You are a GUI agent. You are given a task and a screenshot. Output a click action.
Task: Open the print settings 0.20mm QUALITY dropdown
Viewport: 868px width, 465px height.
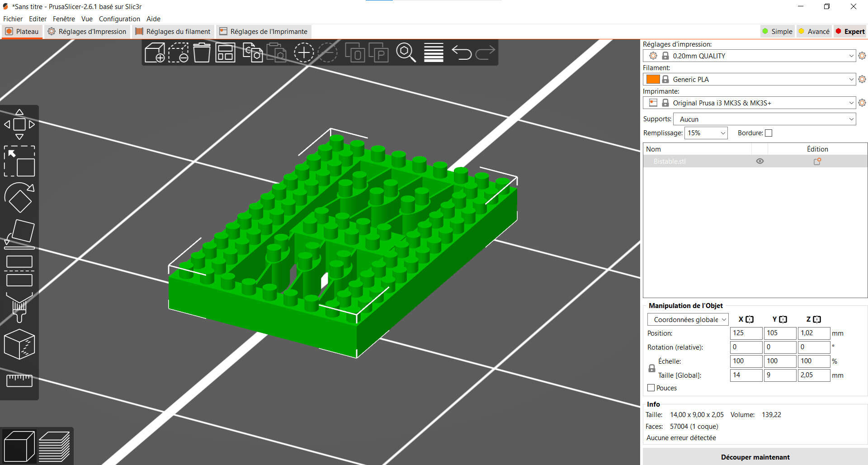point(749,56)
